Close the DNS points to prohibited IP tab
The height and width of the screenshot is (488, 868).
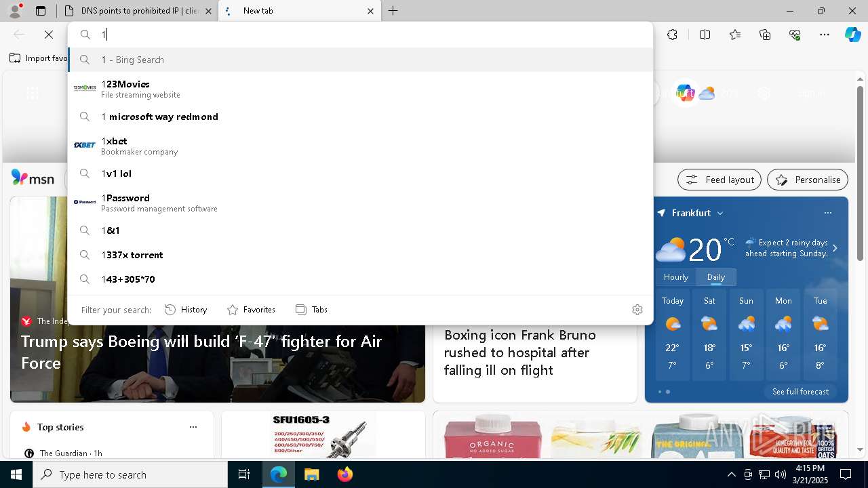click(x=208, y=11)
